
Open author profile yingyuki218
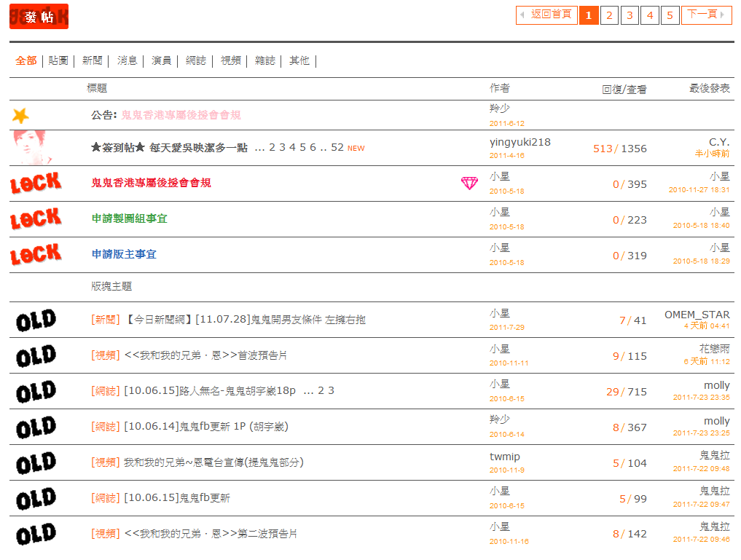520,142
